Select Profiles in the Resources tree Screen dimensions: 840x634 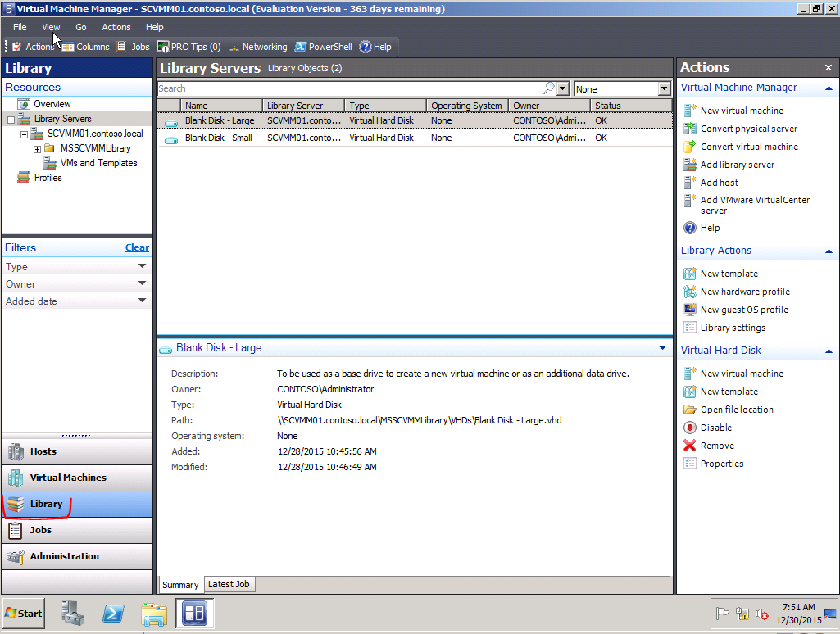click(x=48, y=178)
